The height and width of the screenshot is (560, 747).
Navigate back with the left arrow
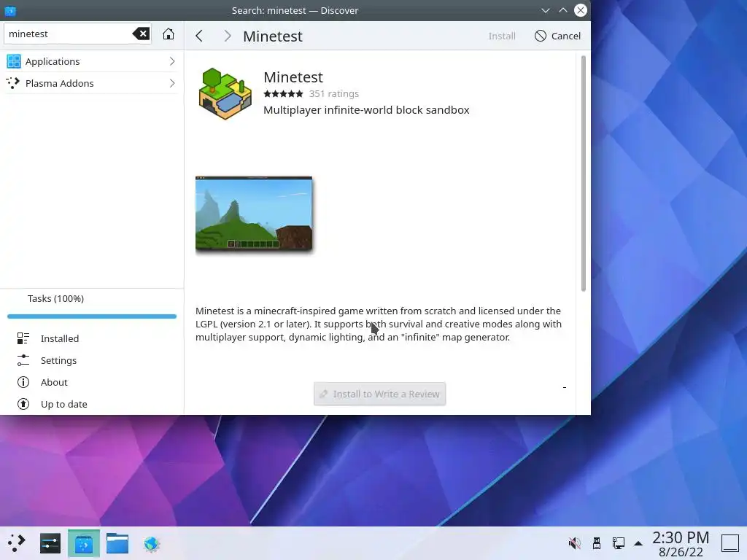point(199,36)
